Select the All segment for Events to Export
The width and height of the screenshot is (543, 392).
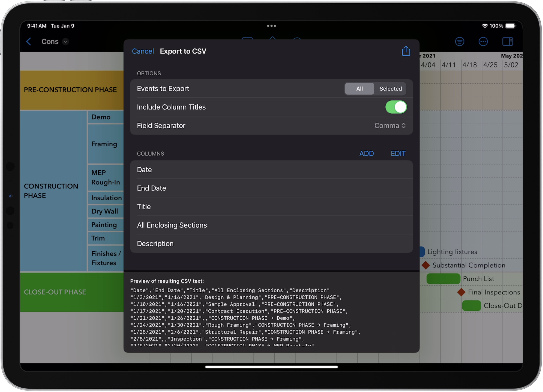pos(359,88)
